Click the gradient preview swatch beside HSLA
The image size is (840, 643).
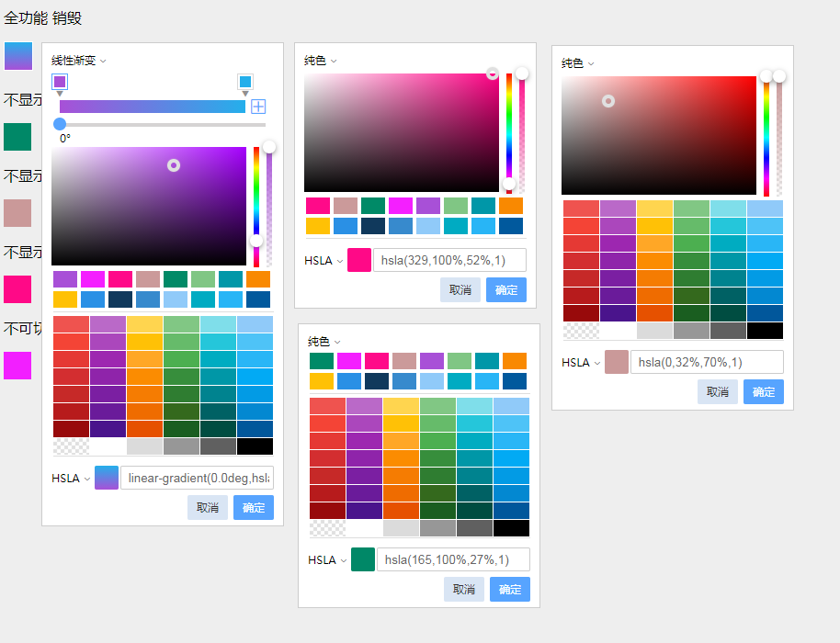click(107, 478)
